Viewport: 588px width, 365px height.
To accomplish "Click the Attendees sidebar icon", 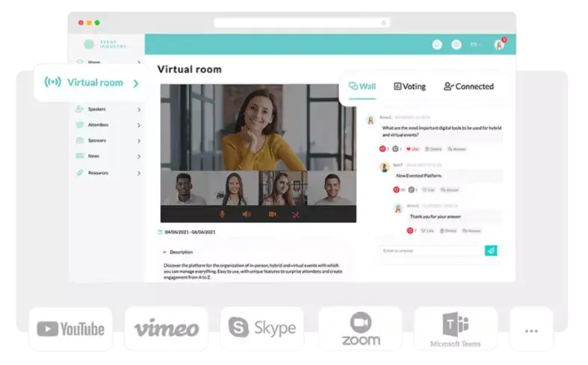I will 79,125.
